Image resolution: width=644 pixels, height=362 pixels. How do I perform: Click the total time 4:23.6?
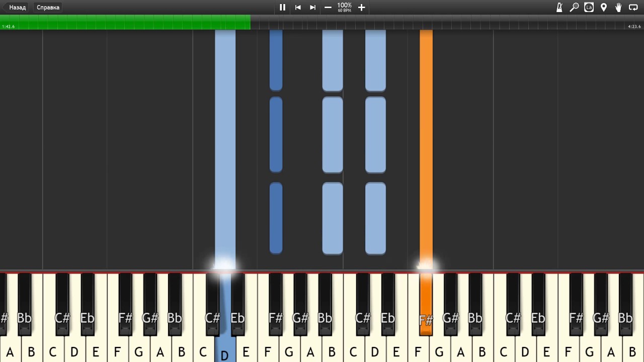(x=634, y=27)
